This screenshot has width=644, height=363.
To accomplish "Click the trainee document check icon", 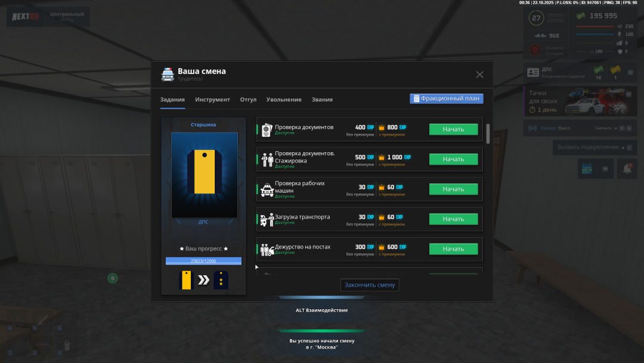I will pyautogui.click(x=267, y=159).
